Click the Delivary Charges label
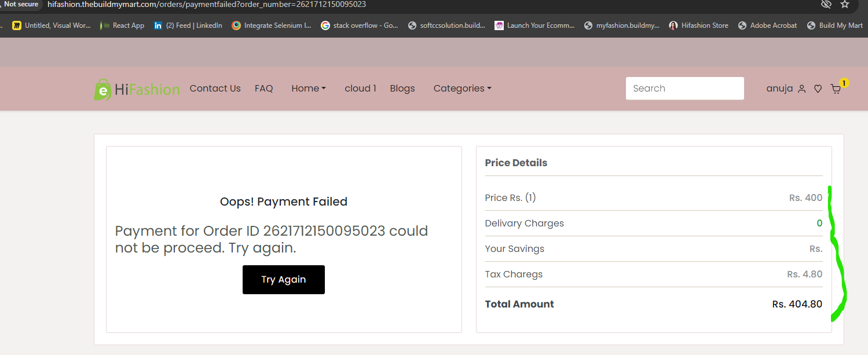Screen dimensions: 868x355 [x=524, y=224]
